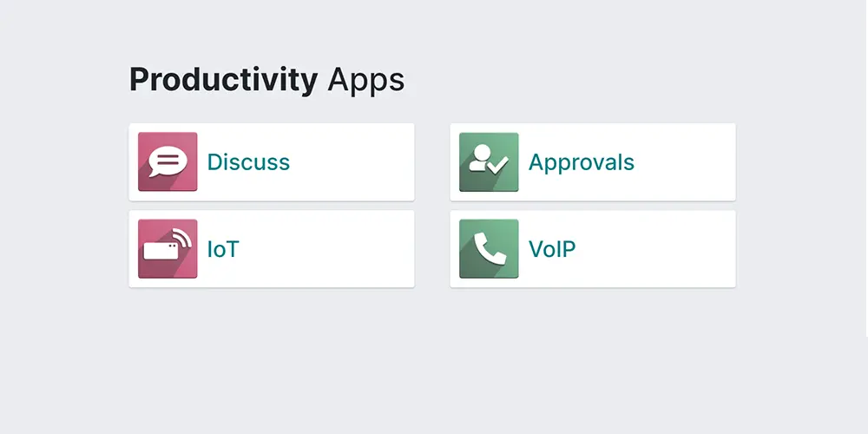This screenshot has height=434, width=868.
Task: Click blank area of the IoT card
Action: [330, 250]
